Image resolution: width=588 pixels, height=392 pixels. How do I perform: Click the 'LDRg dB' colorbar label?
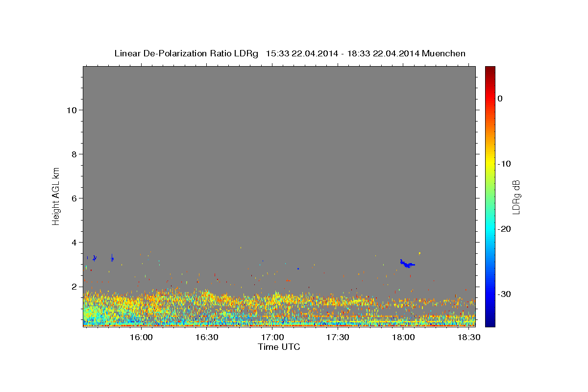[x=515, y=197]
